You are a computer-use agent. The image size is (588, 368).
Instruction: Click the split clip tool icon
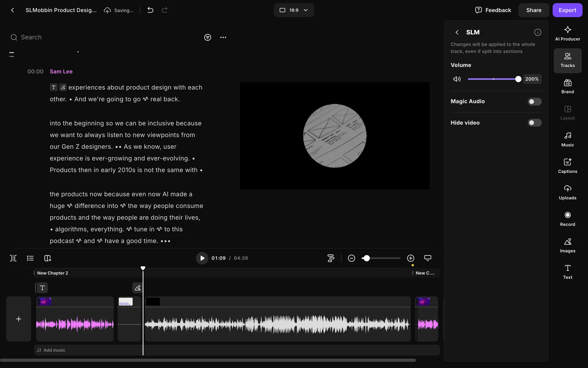click(x=13, y=258)
